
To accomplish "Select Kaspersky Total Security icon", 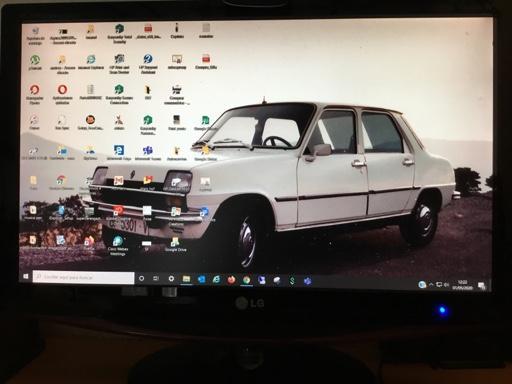I will pyautogui.click(x=119, y=33).
